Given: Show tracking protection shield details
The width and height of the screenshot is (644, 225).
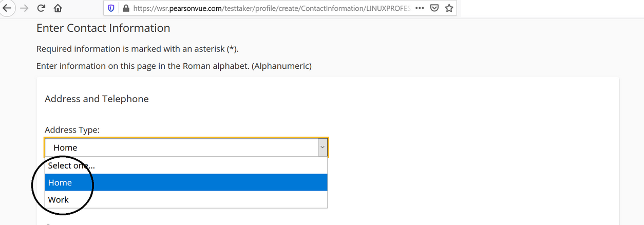Looking at the screenshot, I should (x=111, y=8).
